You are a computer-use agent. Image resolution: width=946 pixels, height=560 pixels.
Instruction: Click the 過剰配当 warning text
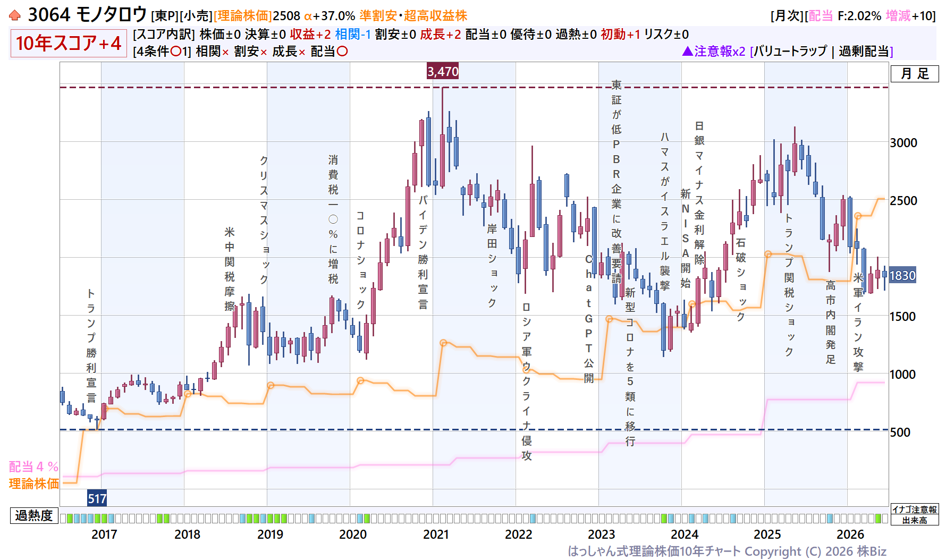click(864, 51)
